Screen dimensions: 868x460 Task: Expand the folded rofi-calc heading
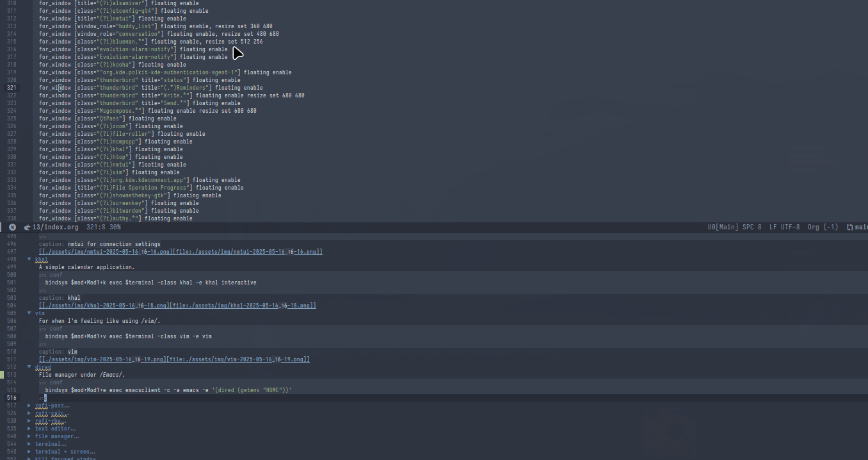click(29, 413)
